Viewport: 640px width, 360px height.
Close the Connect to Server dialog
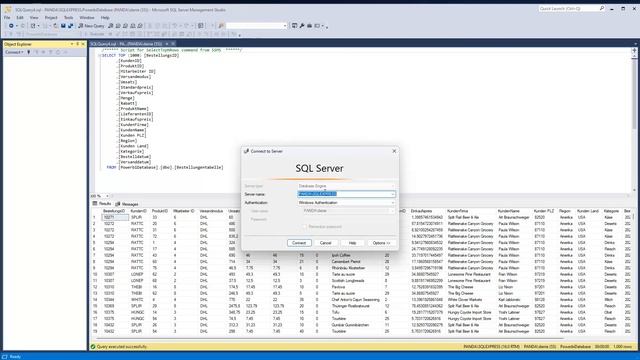point(394,151)
